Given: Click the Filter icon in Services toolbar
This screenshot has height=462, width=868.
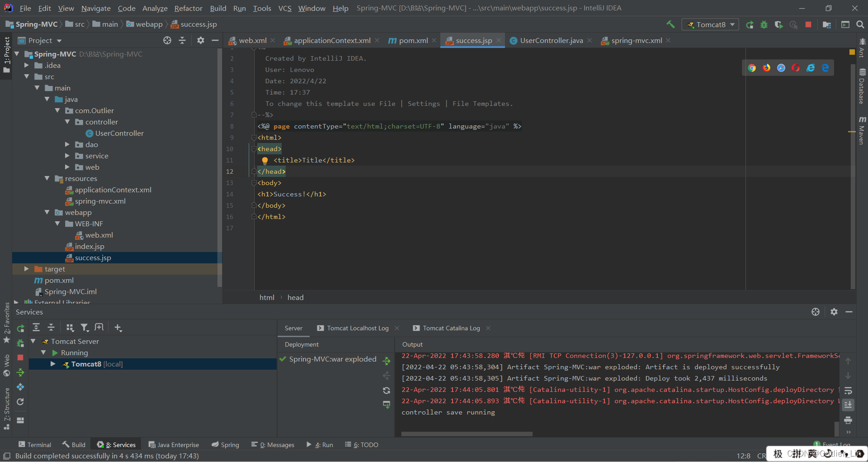Looking at the screenshot, I should tap(85, 328).
